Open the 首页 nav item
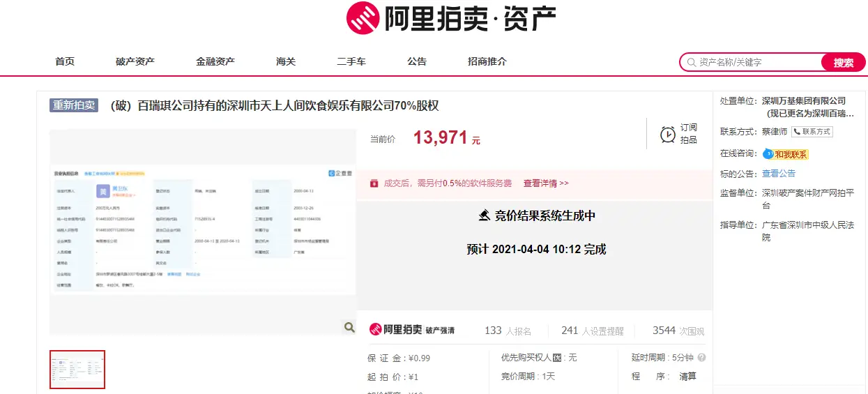Screen dimensions: 868x394 pyautogui.click(x=65, y=61)
